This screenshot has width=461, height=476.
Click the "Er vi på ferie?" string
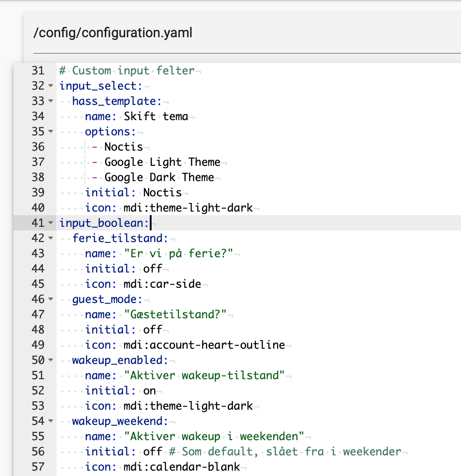click(178, 254)
